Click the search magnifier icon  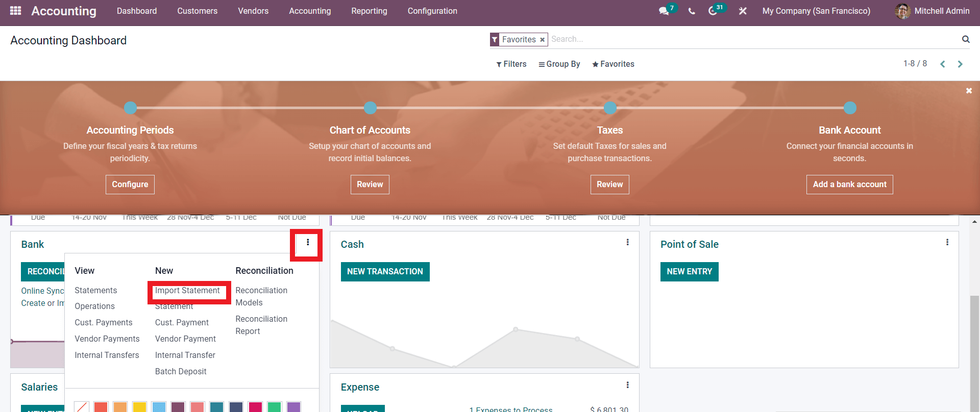pyautogui.click(x=965, y=39)
